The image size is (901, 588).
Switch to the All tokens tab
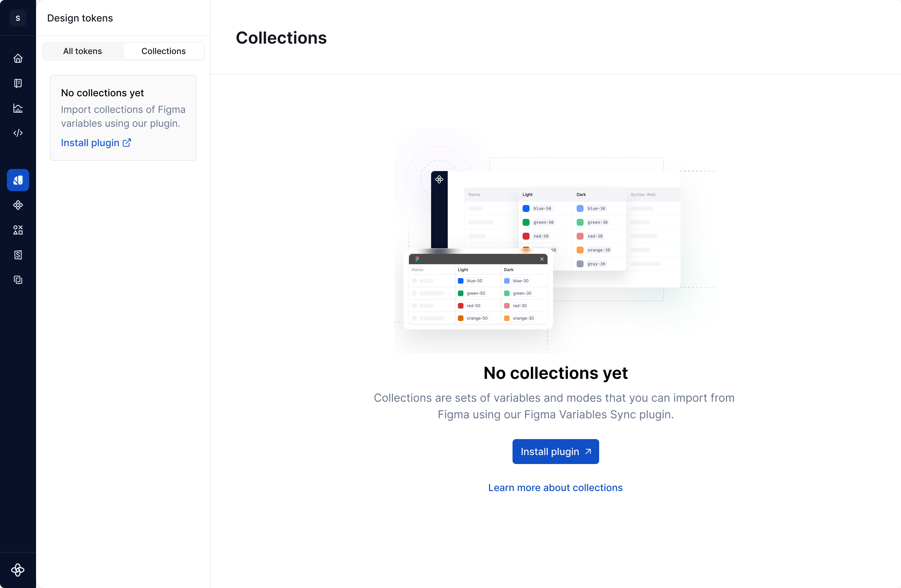[x=82, y=51]
